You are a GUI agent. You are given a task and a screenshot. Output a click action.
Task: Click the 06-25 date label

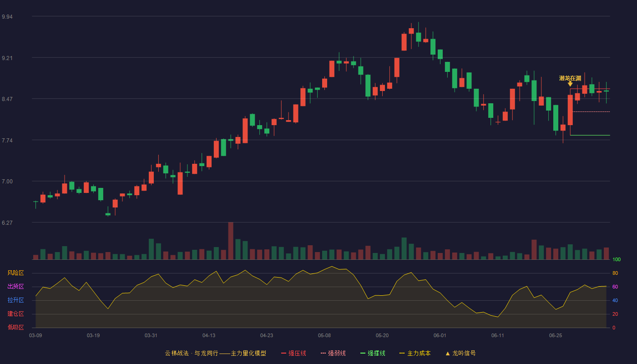click(x=556, y=335)
